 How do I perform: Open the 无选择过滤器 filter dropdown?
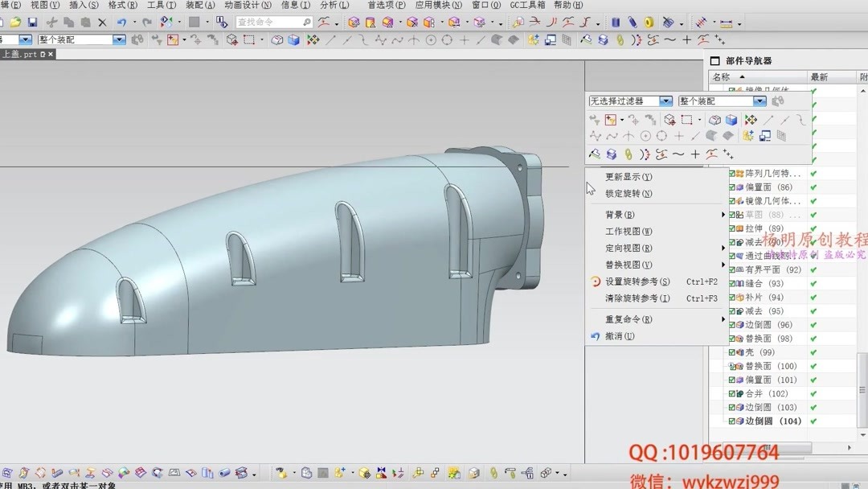665,101
